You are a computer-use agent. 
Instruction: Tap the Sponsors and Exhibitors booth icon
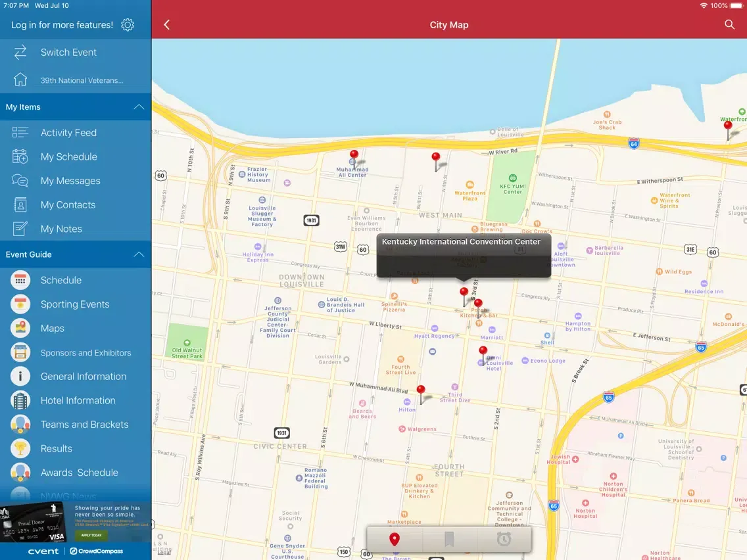(20, 352)
